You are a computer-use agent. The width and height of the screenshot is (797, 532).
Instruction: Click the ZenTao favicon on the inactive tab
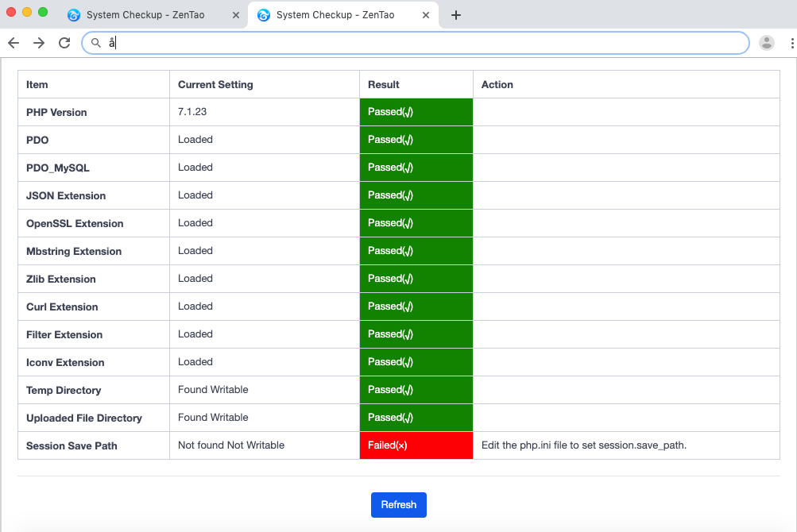(x=74, y=15)
